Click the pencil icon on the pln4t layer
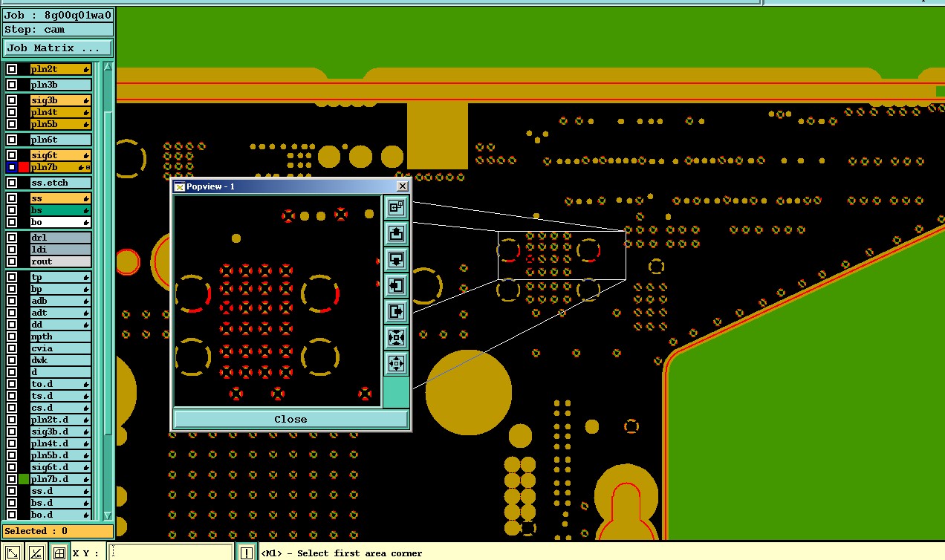The height and width of the screenshot is (560, 945). point(86,112)
